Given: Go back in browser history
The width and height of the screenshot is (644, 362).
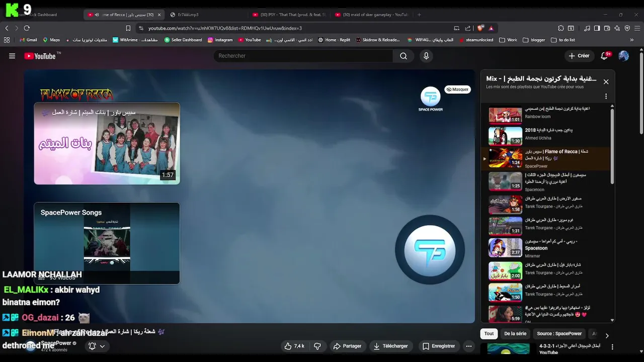Looking at the screenshot, I should (x=7, y=28).
